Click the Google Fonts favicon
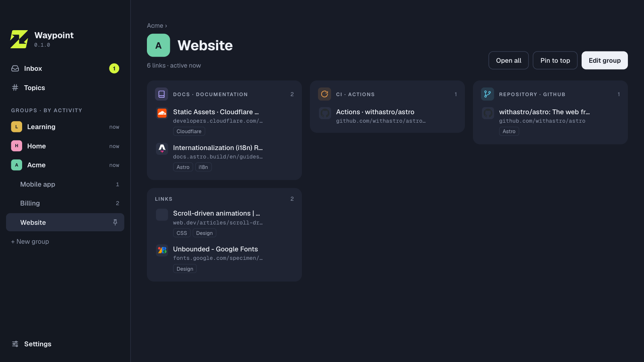The image size is (644, 362). [162, 250]
